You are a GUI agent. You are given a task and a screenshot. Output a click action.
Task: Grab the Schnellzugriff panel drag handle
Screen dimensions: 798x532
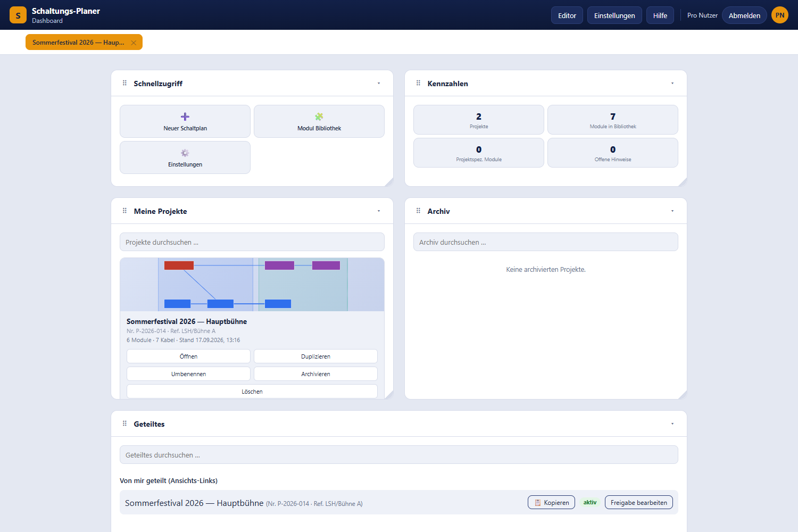click(x=124, y=83)
